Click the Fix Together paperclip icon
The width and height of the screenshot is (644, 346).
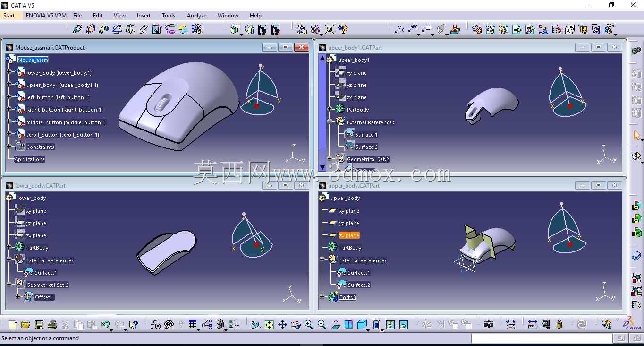tap(144, 29)
